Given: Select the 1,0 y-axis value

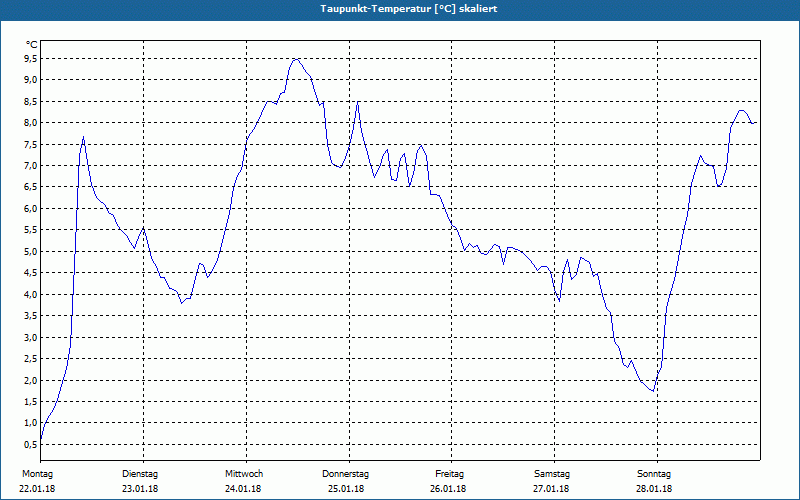Looking at the screenshot, I should 30,422.
